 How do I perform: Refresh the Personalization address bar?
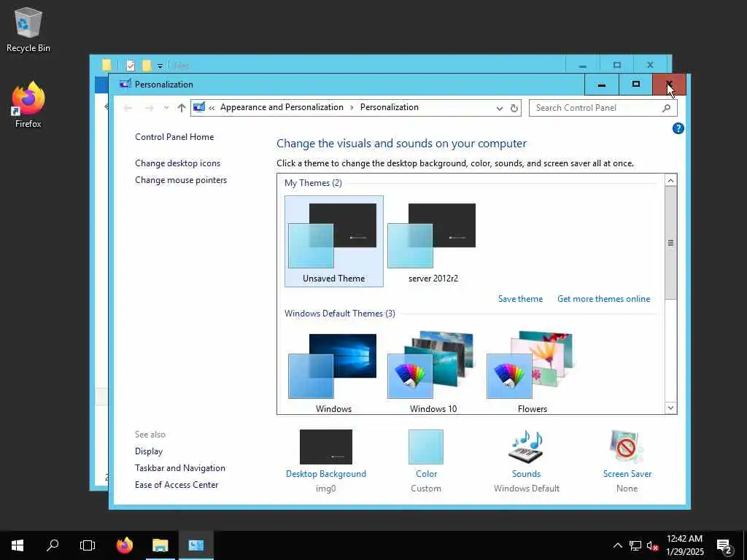click(x=514, y=108)
